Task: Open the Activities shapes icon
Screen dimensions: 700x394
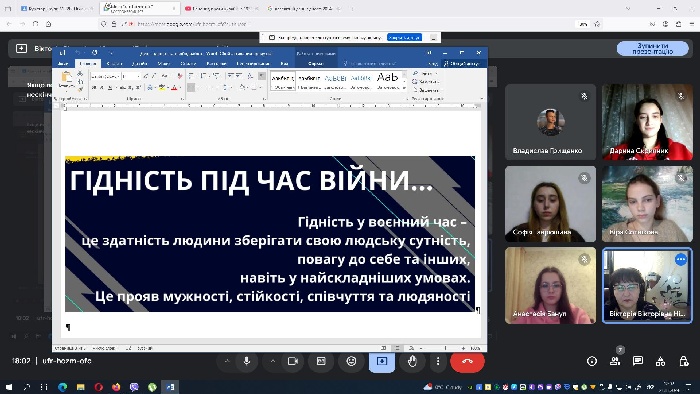Action: 661,361
